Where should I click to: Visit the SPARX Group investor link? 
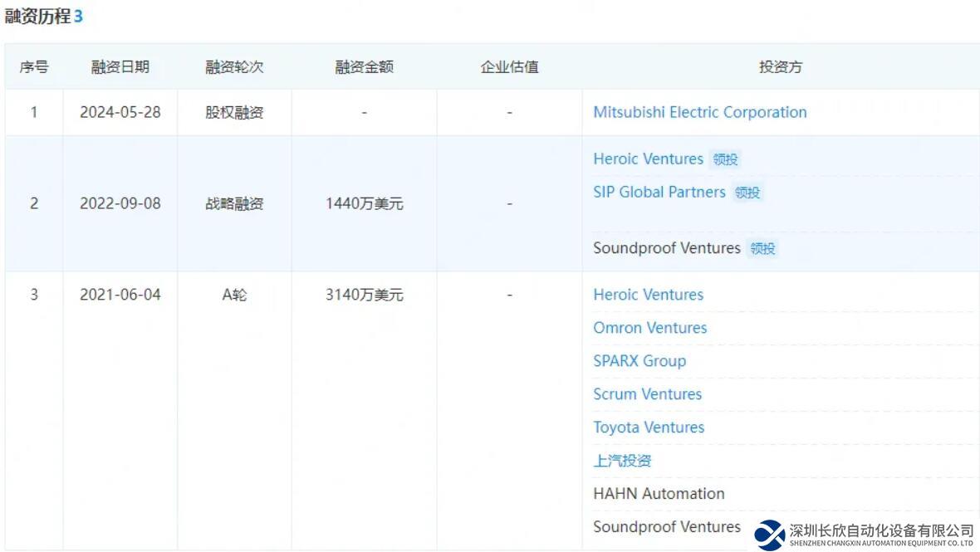pyautogui.click(x=639, y=361)
